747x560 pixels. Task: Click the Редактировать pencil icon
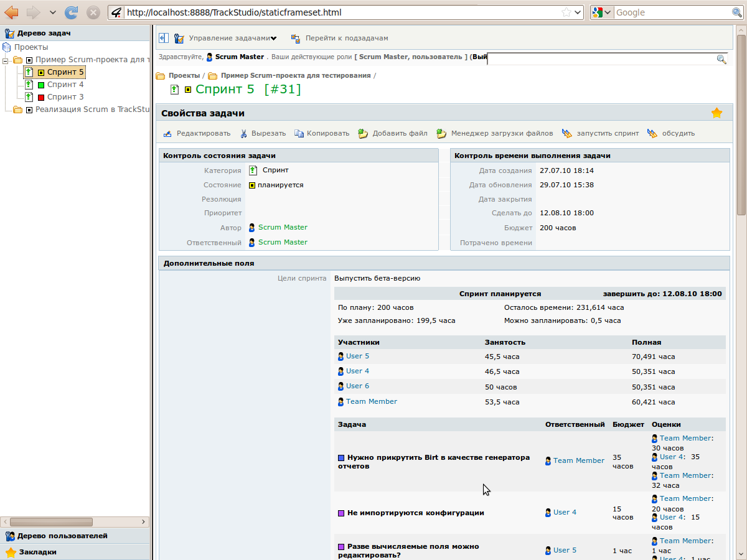(167, 133)
